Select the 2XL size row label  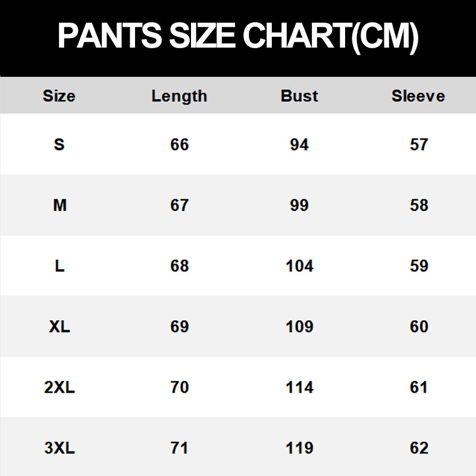click(59, 387)
